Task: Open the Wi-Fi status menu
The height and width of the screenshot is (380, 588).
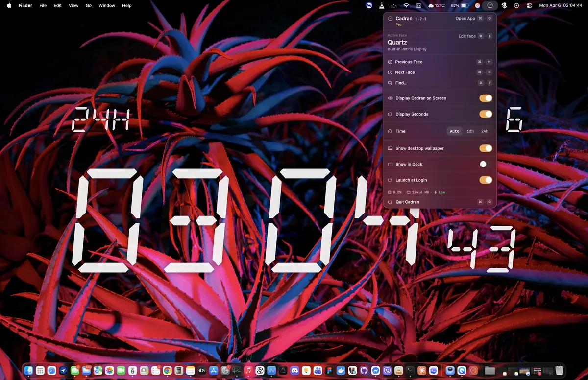Action: [406, 5]
